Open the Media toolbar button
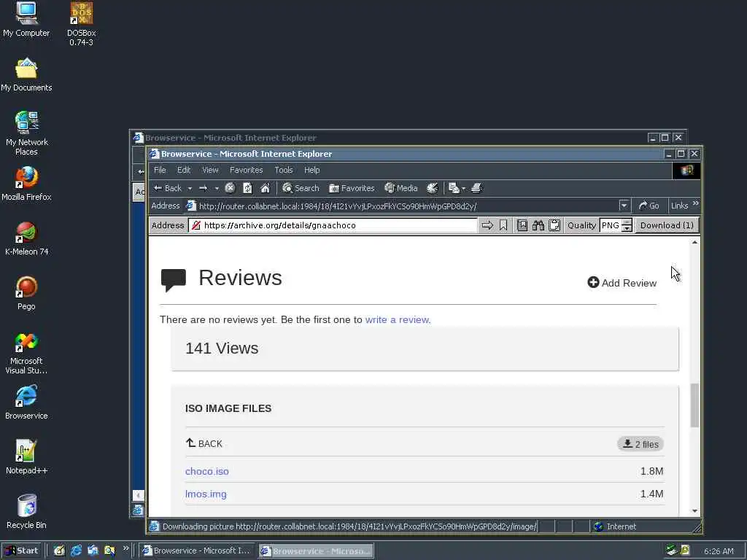 (401, 188)
